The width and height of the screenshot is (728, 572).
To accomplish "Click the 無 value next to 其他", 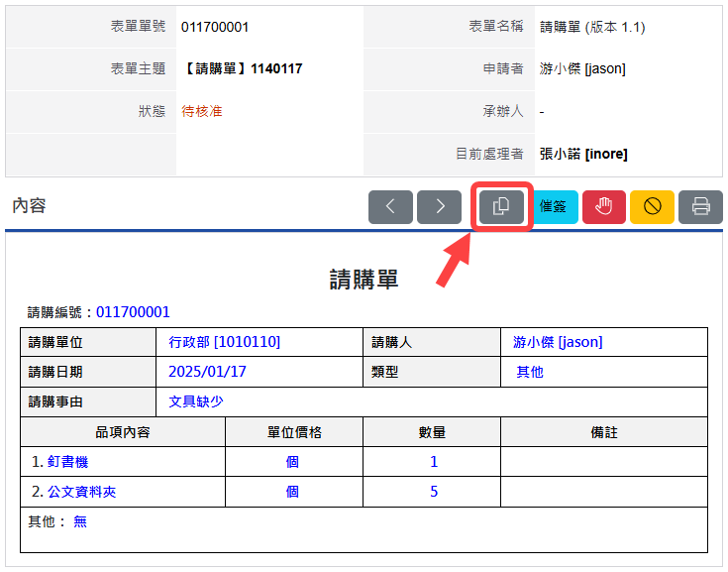I will point(80,521).
